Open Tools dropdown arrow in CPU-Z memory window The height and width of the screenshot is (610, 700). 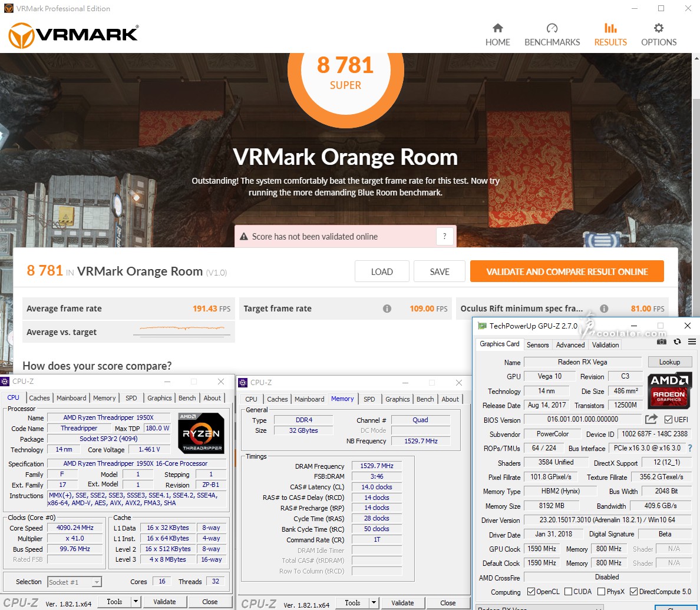[374, 603]
